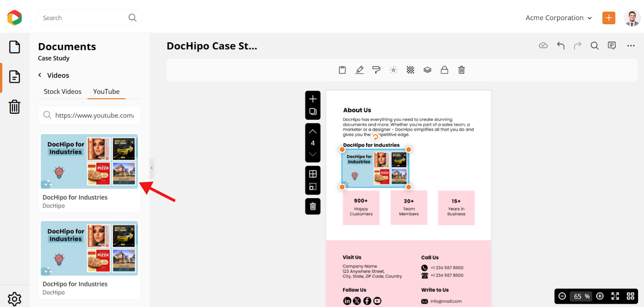
Task: Toggle the lock icon in toolbar
Action: coord(444,70)
